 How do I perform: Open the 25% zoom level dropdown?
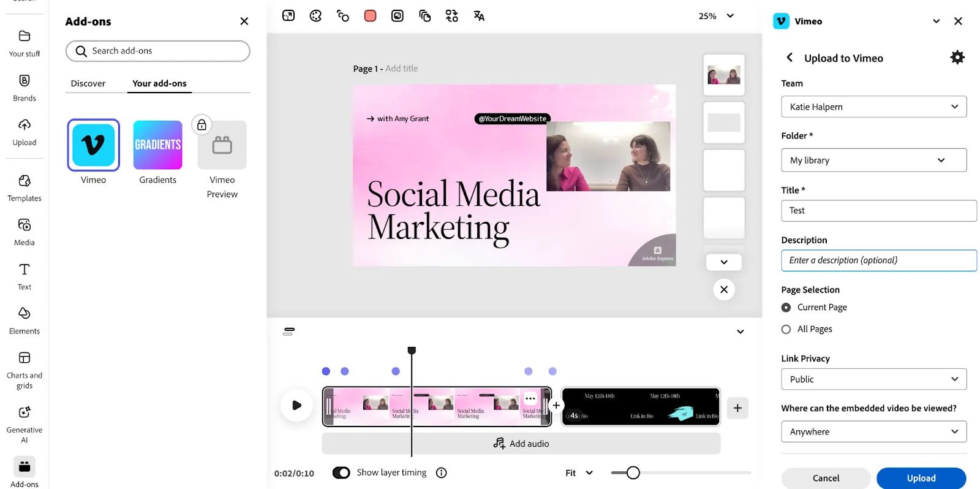[716, 16]
